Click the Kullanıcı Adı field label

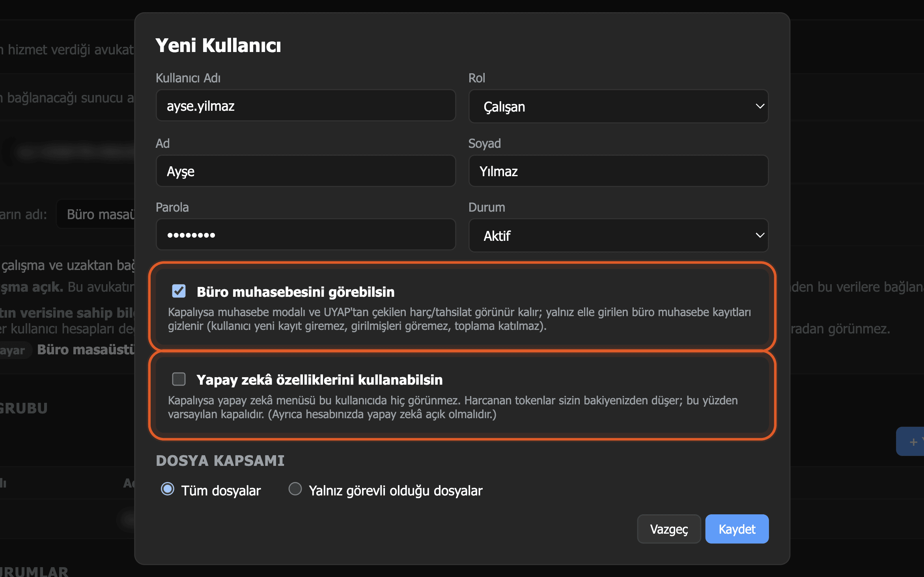pyautogui.click(x=188, y=78)
